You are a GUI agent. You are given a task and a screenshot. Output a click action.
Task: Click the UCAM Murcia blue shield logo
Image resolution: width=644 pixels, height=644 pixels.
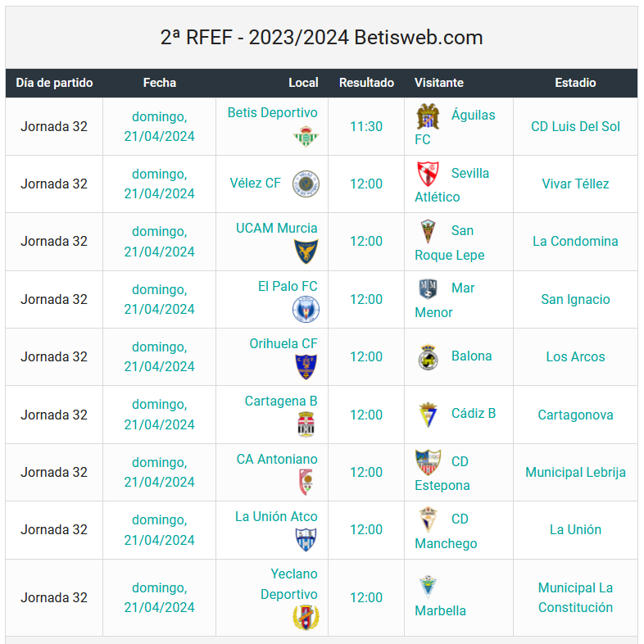coord(306,252)
